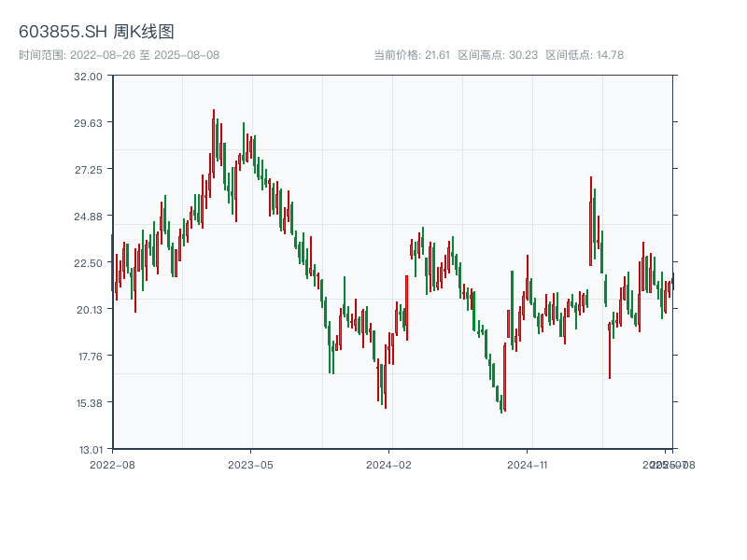Select the time range text 2022-08-26 至 2025-08-08

click(x=145, y=55)
